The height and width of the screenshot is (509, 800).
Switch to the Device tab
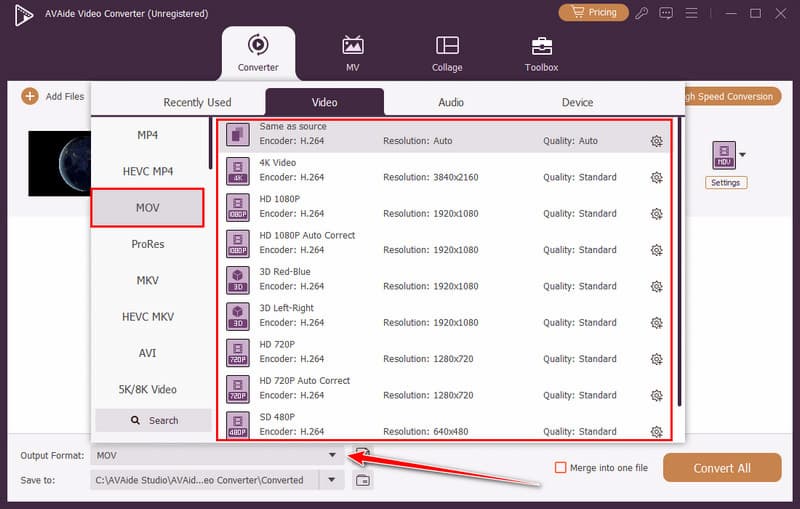click(x=577, y=102)
